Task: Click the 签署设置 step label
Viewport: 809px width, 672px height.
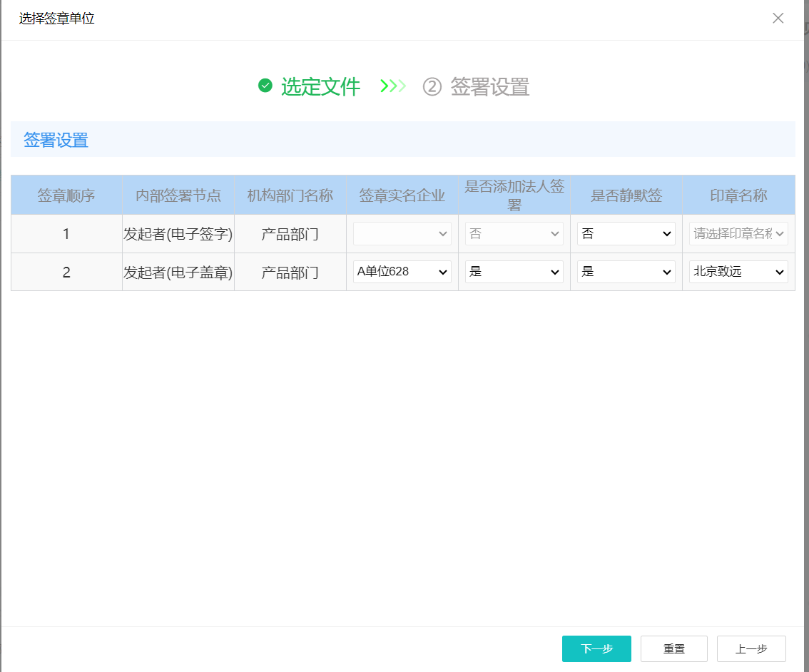Action: pos(489,87)
